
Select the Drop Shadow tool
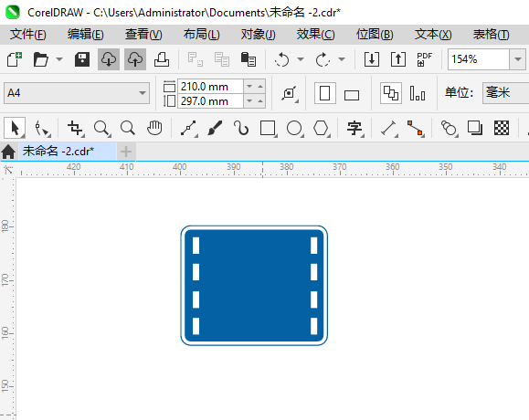point(475,129)
